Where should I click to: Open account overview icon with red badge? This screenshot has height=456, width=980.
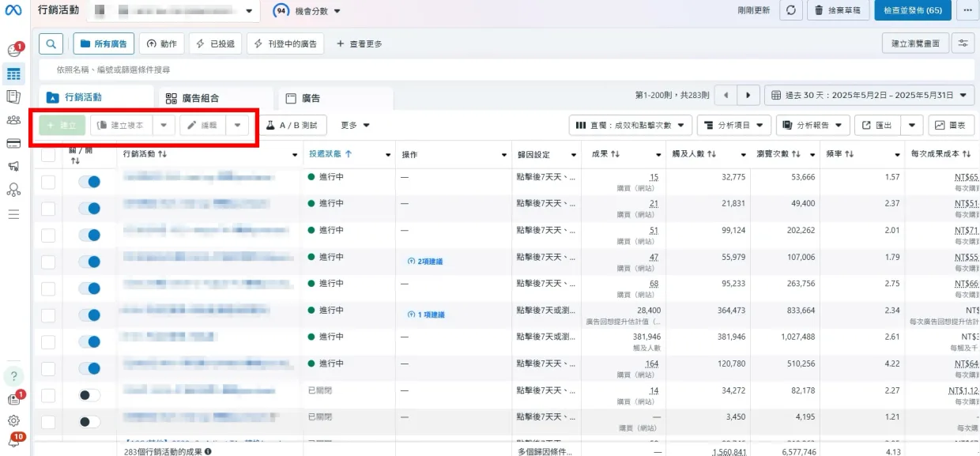point(14,50)
